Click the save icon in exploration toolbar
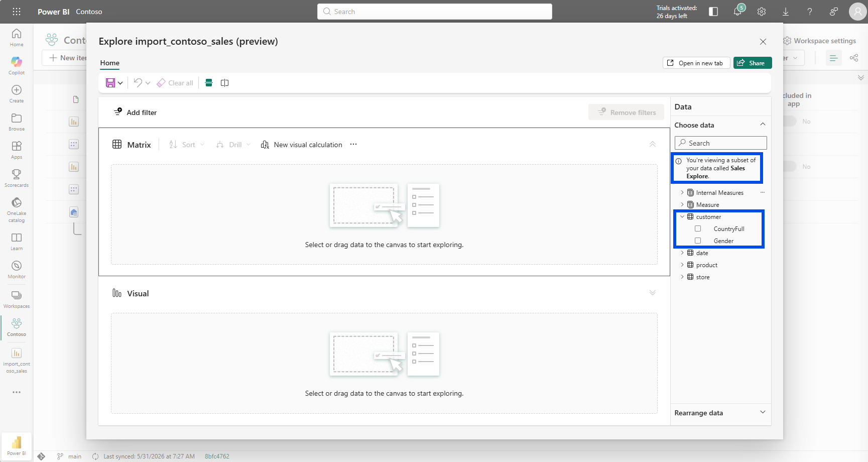 pos(110,83)
